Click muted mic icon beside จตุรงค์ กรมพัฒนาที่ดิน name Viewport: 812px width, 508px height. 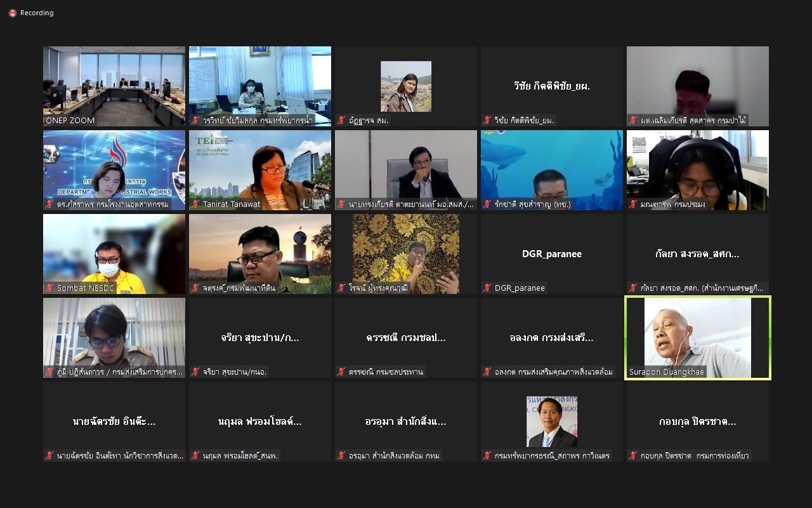[x=196, y=288]
